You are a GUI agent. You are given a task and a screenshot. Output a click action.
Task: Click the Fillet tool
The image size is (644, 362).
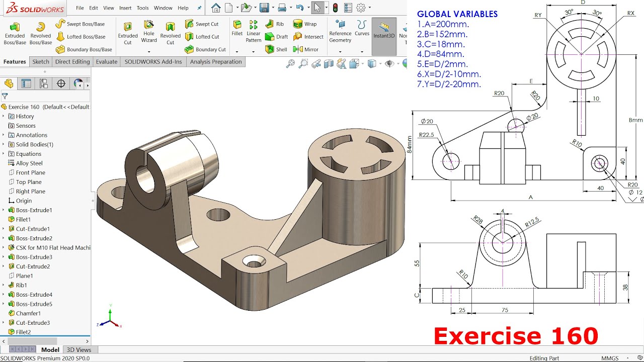(237, 28)
